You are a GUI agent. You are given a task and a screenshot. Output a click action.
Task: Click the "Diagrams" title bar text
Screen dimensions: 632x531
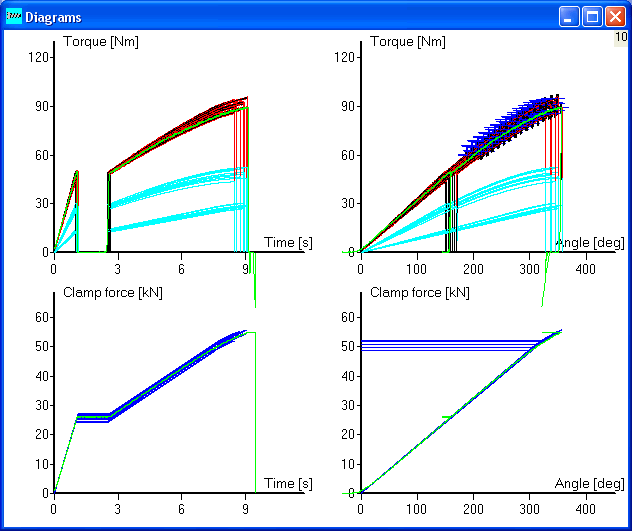[53, 18]
